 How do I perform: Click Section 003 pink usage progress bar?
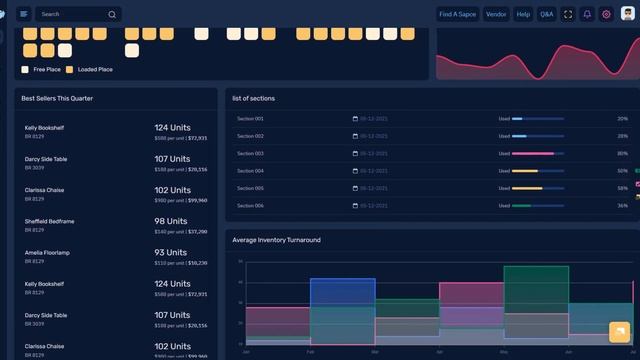538,153
